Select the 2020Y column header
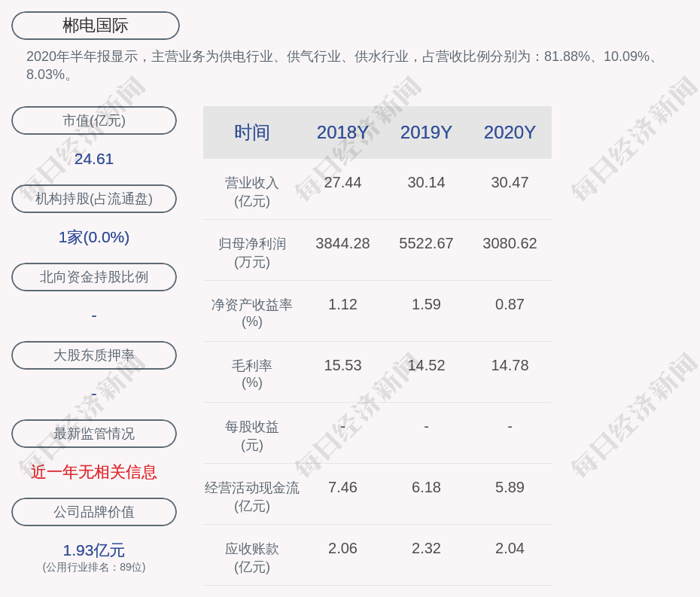 point(510,132)
